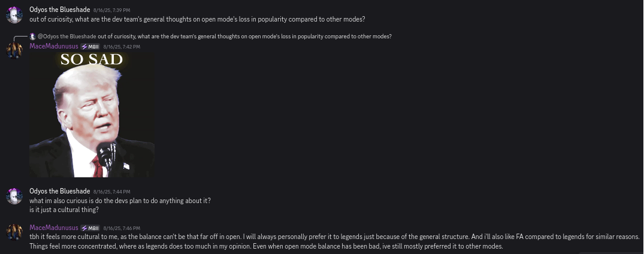Screen dimensions: 644x254
Task: Open MaceMadunusus avatar beside the last message
Action: pyautogui.click(x=14, y=232)
